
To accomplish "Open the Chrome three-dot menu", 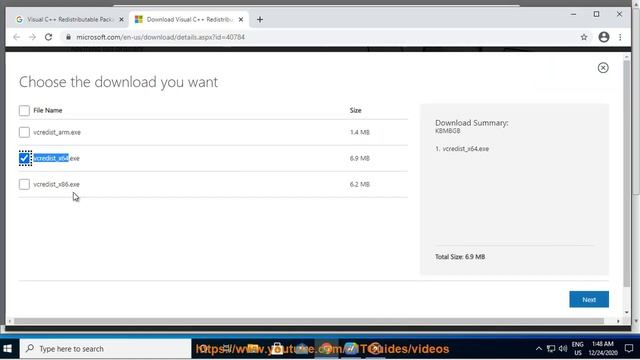I will pos(620,37).
